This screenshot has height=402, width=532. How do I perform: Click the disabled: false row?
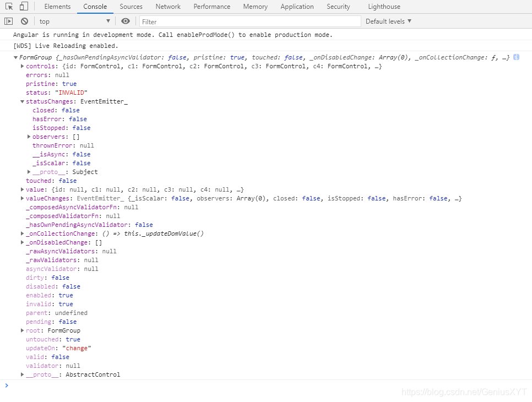53,287
